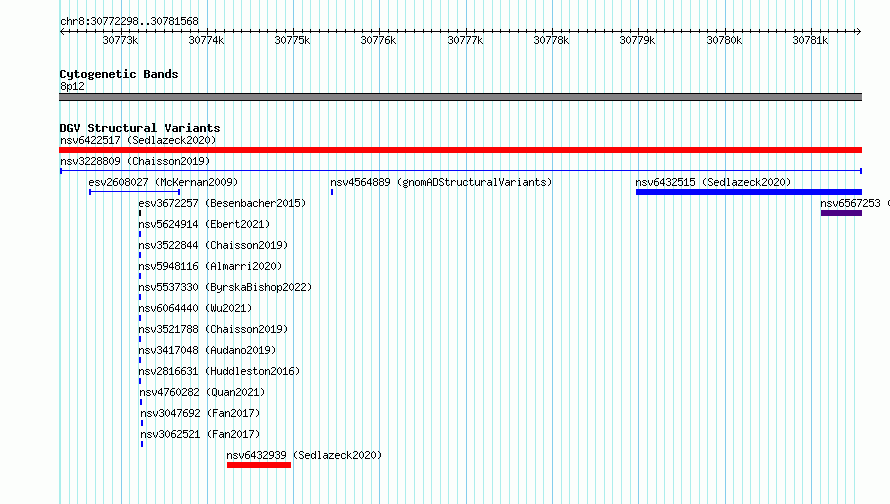Open nsv3522844 (Chaisson2019) label
The image size is (890, 504).
[x=213, y=245]
